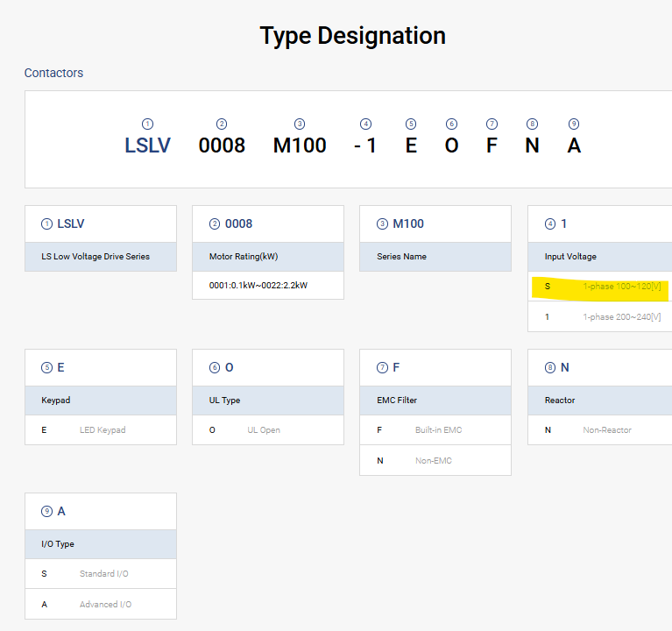
Task: Select the highlighted 1-phase 100~120[V] row
Action: tap(603, 287)
